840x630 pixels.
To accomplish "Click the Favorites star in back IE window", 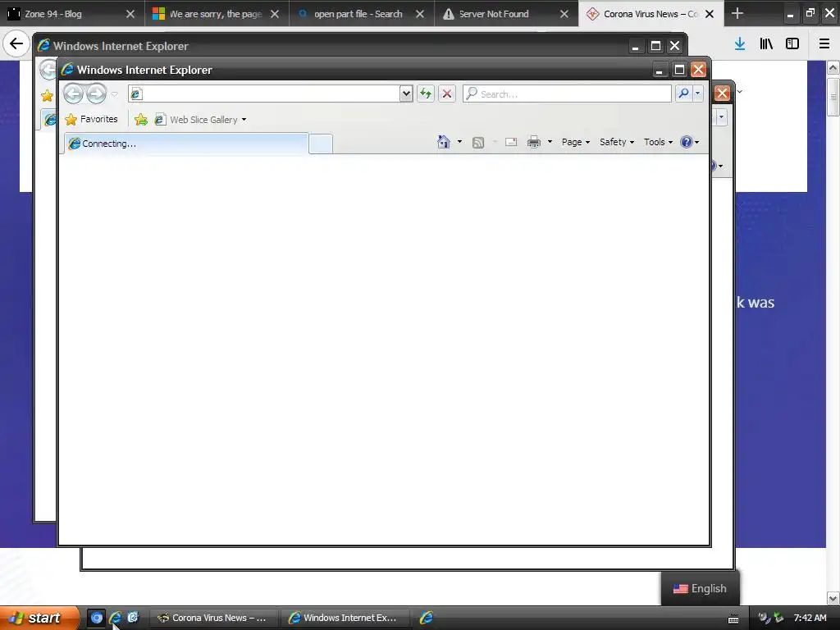I will point(47,96).
